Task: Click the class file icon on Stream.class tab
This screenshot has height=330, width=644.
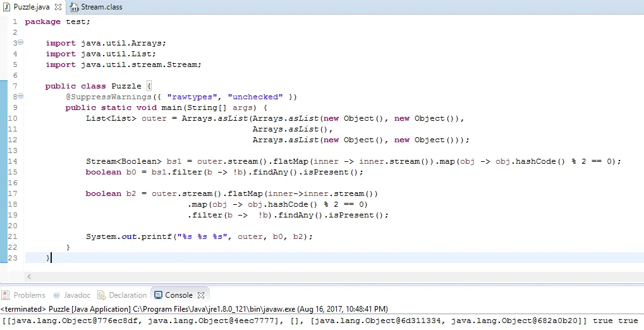Action: pyautogui.click(x=75, y=7)
